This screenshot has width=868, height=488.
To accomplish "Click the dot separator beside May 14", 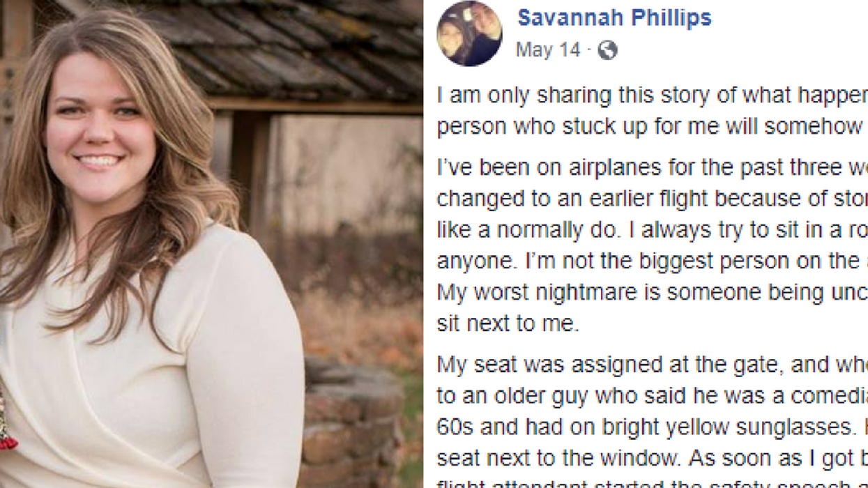I will [588, 49].
